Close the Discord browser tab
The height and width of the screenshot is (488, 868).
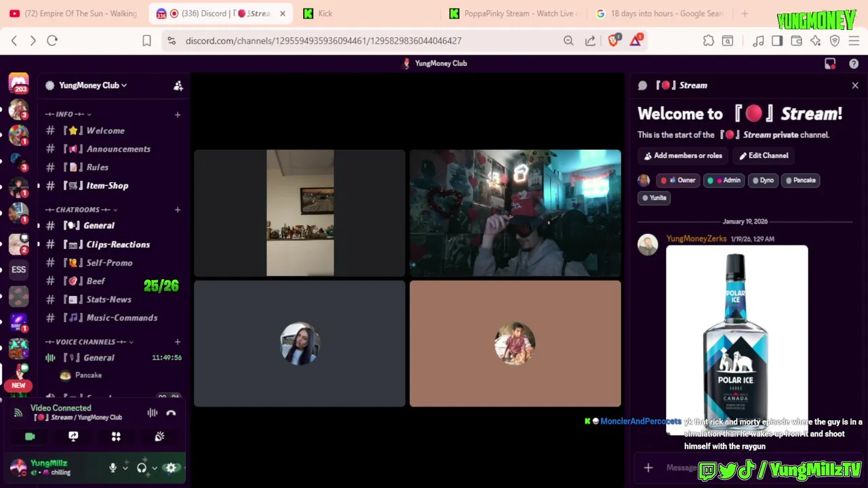283,14
